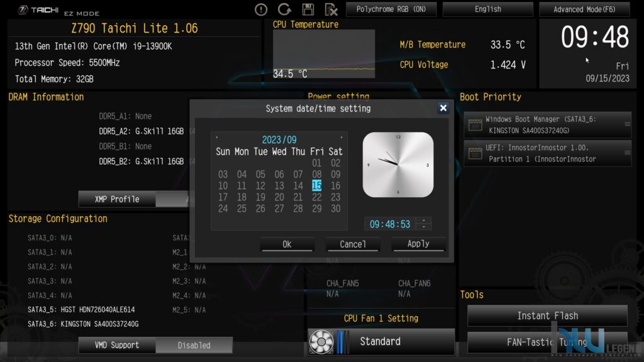Go to previous month in calendar

(217, 138)
